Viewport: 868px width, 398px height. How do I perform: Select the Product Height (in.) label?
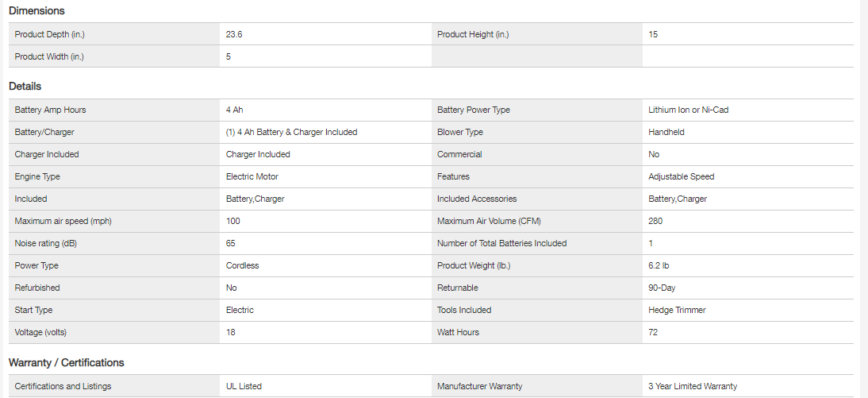[473, 34]
